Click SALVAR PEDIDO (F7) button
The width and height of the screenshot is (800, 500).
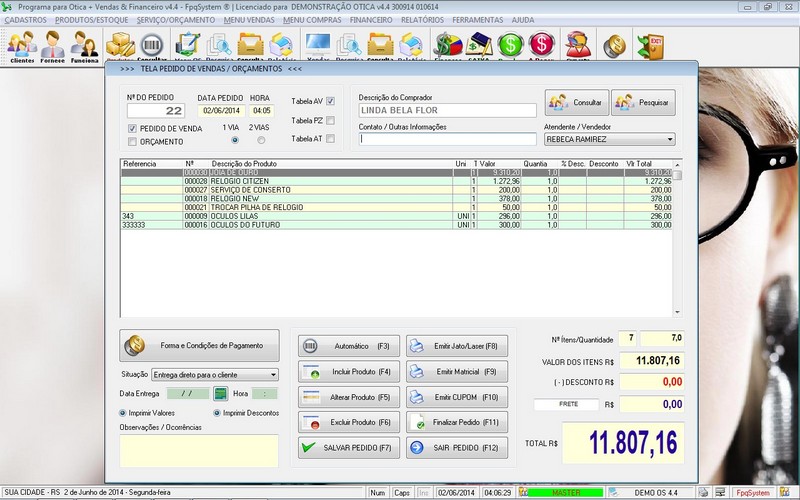pyautogui.click(x=348, y=448)
